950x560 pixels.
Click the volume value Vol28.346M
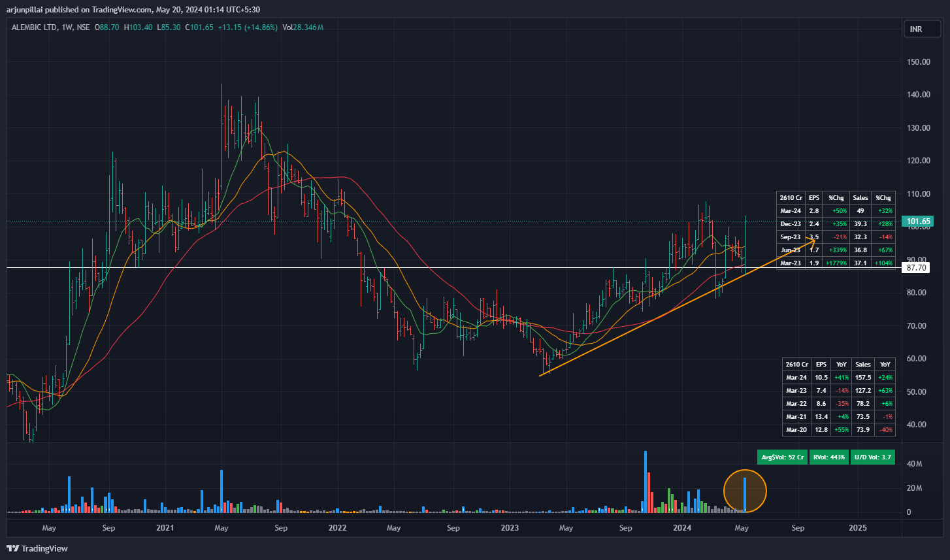(303, 27)
